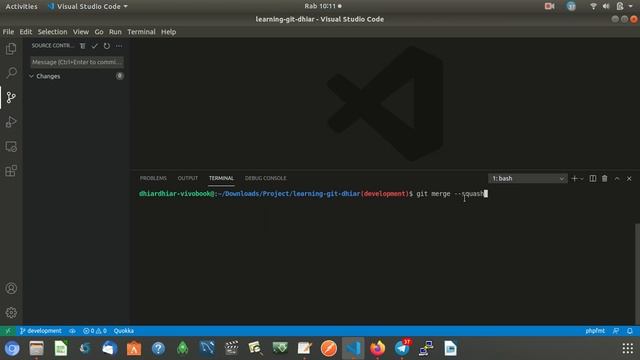Open errors and warnings count in status bar
This screenshot has width=640, height=360.
coord(95,331)
